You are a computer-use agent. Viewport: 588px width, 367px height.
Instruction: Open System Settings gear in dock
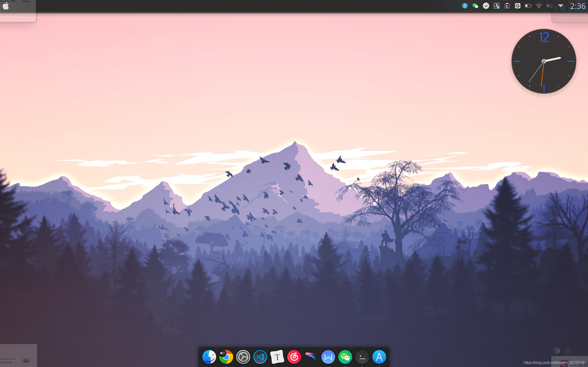click(243, 357)
